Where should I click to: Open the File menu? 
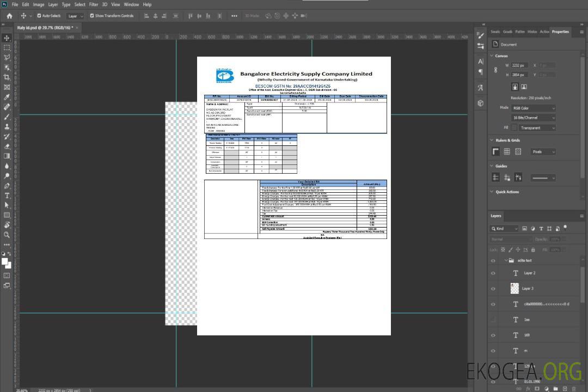15,4
